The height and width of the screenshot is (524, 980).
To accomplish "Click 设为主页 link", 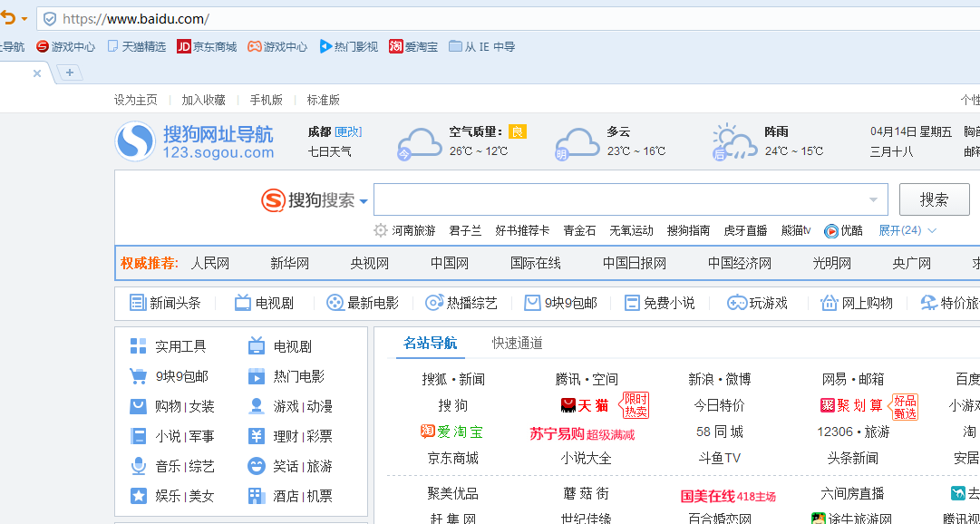I will point(136,100).
